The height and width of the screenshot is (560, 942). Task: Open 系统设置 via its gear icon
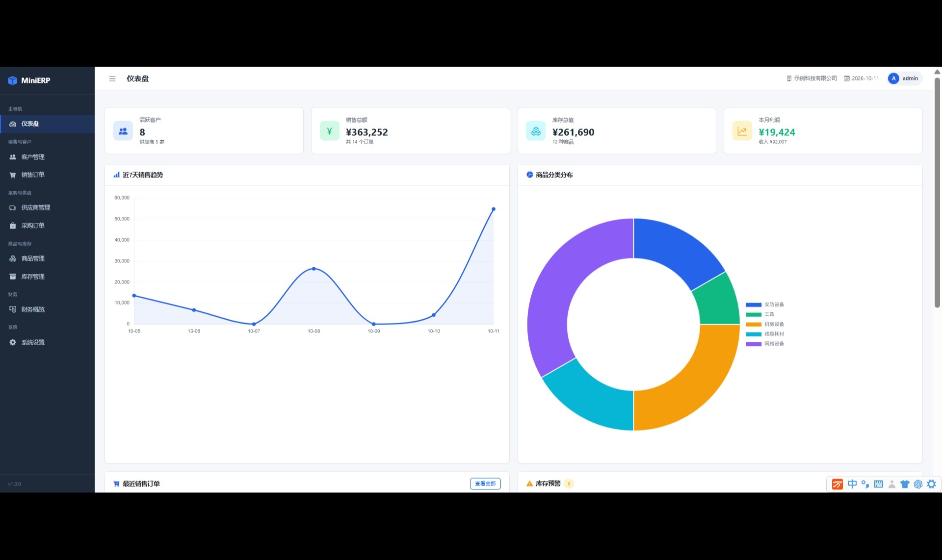(13, 342)
